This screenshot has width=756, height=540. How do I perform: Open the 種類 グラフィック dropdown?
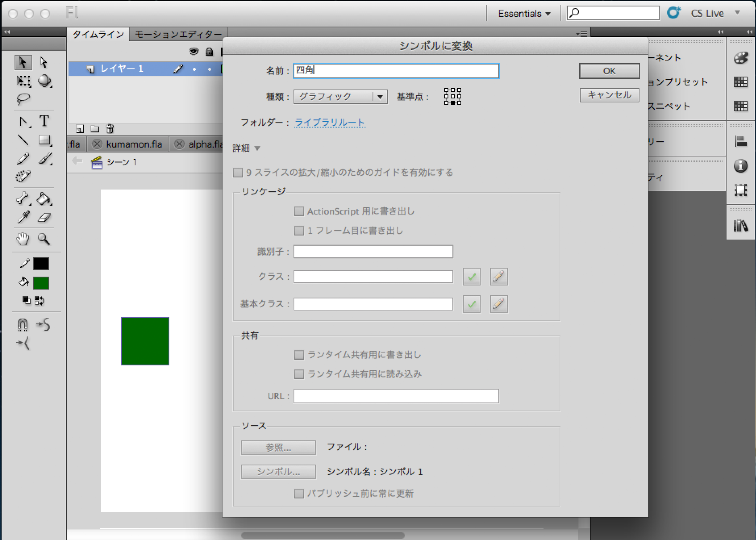coord(340,97)
